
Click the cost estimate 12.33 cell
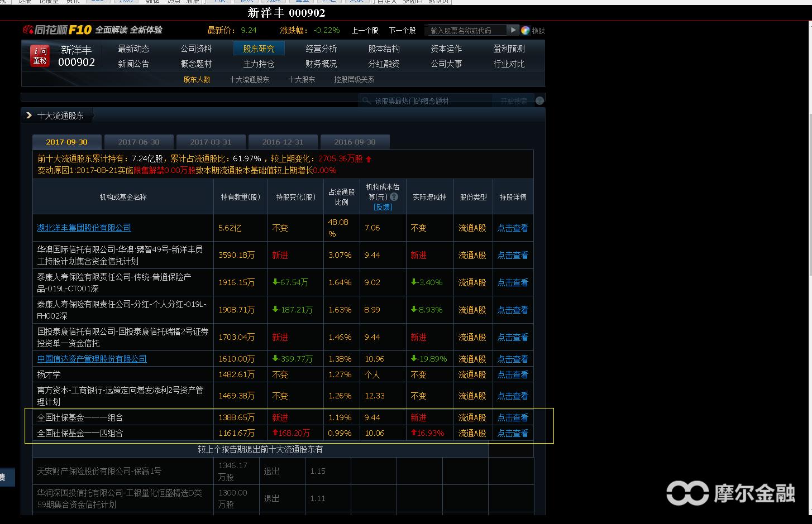pos(375,396)
